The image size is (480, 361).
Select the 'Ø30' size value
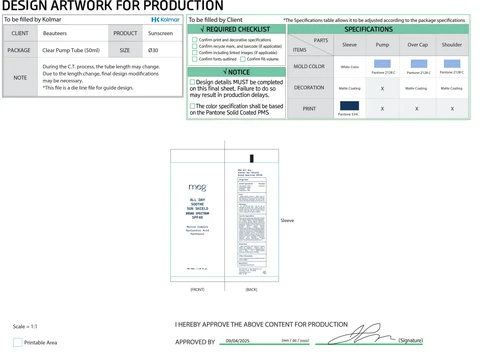(153, 50)
